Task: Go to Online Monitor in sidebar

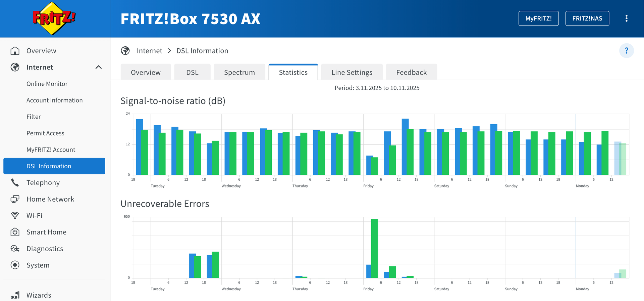Action: pyautogui.click(x=47, y=84)
